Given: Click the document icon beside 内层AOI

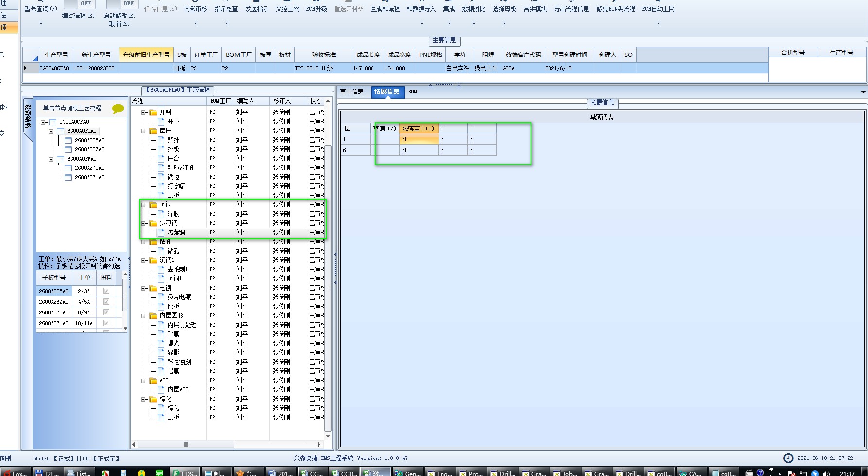Looking at the screenshot, I should pos(161,389).
